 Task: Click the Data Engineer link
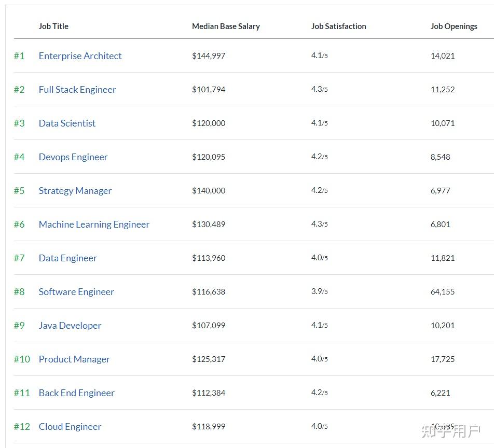(67, 258)
